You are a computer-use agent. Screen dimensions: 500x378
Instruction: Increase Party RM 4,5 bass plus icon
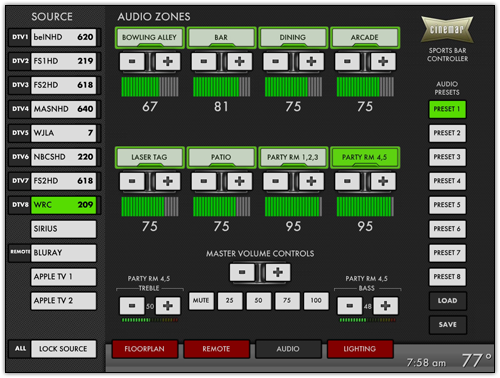click(385, 306)
